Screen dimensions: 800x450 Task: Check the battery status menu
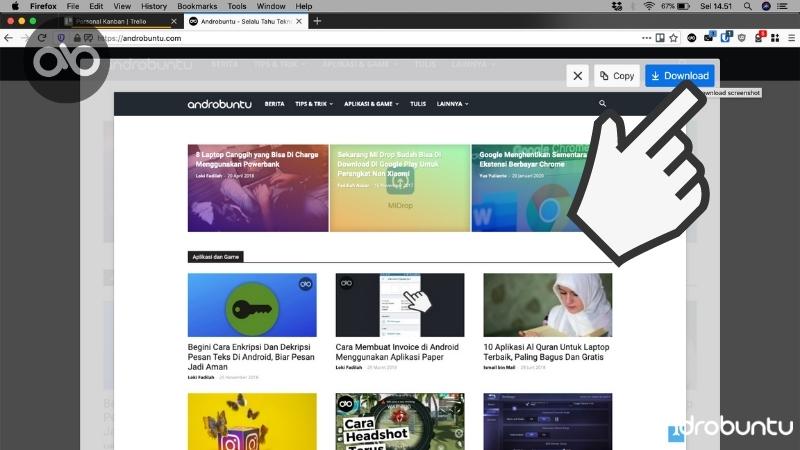click(x=675, y=6)
